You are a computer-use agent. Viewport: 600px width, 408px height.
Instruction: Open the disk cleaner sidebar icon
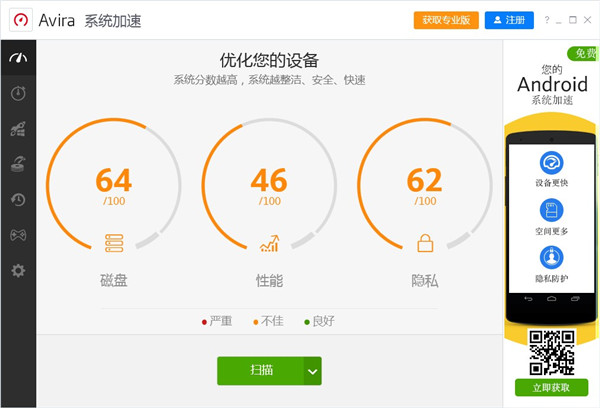[x=18, y=164]
